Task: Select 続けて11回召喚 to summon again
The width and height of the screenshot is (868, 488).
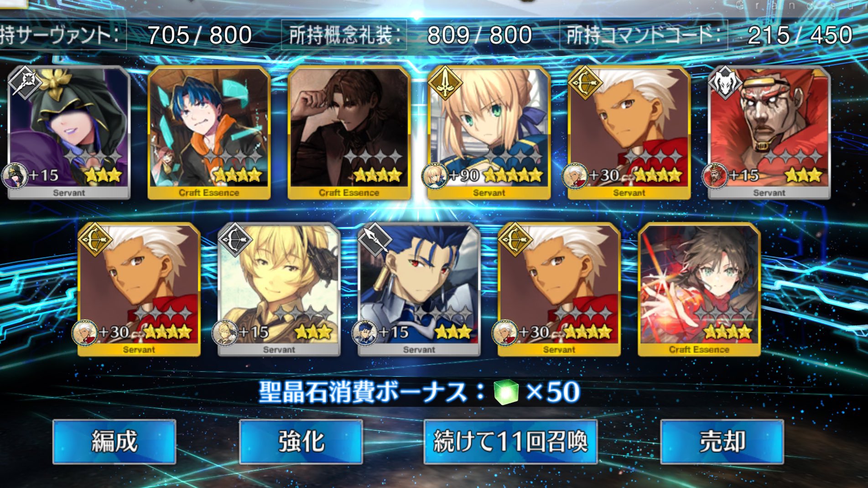Action: point(510,441)
